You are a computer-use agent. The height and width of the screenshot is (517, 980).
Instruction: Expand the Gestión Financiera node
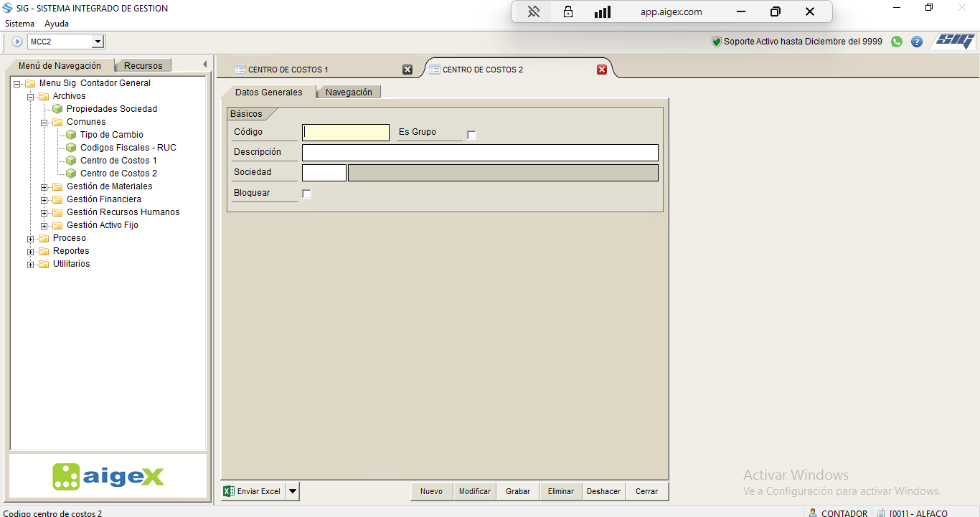point(44,200)
